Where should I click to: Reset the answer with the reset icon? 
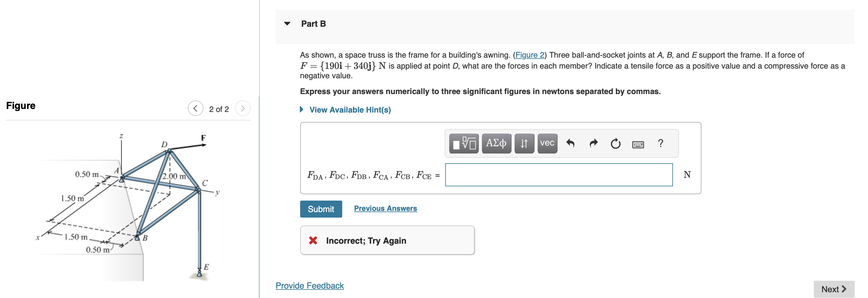616,144
